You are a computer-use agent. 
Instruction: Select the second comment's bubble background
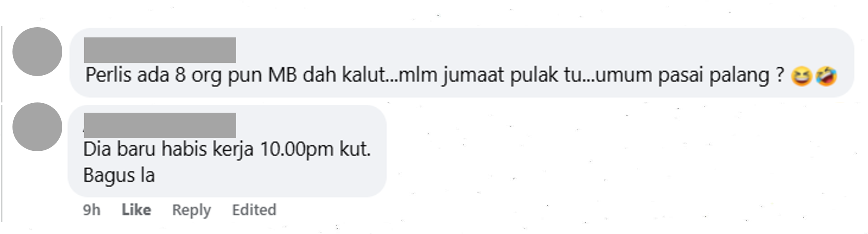[x=227, y=150]
